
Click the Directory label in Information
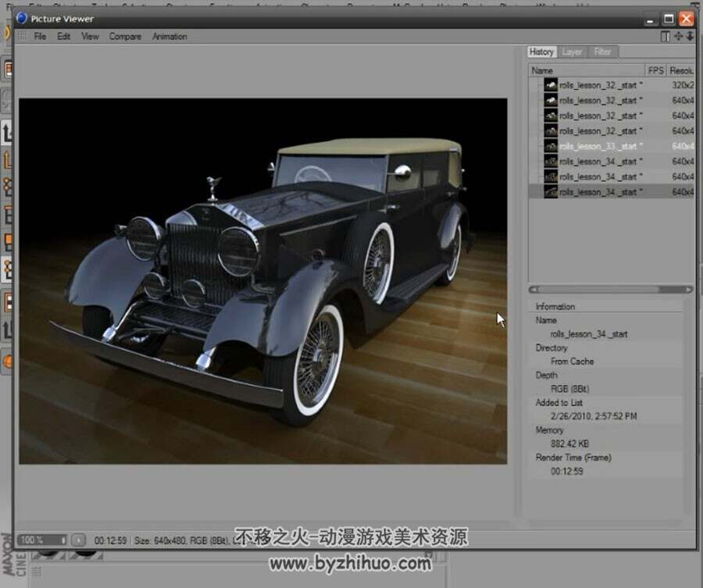tap(551, 347)
